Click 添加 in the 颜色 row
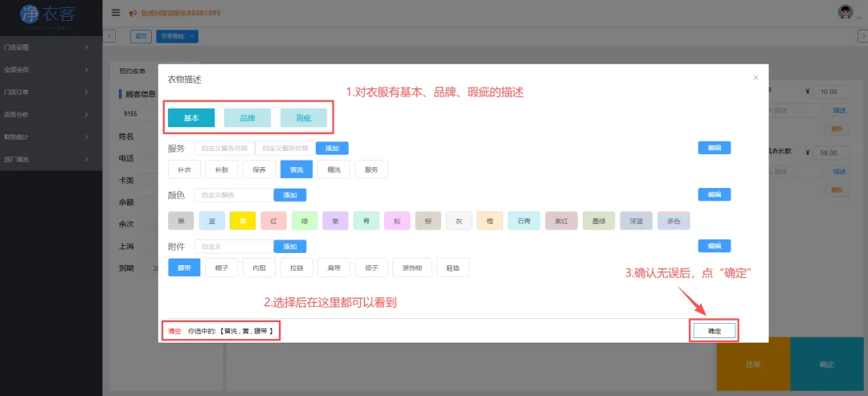The height and width of the screenshot is (396, 868). [290, 194]
